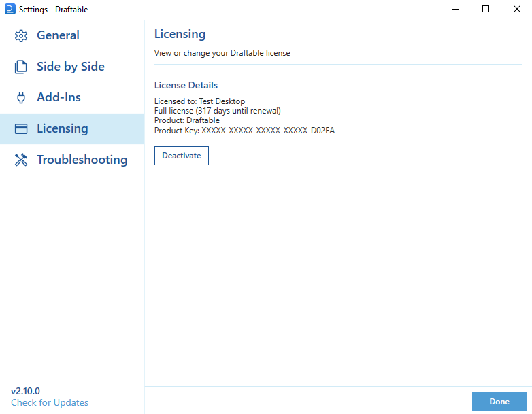Click the Licensing card icon
Image resolution: width=532 pixels, height=414 pixels.
(21, 129)
